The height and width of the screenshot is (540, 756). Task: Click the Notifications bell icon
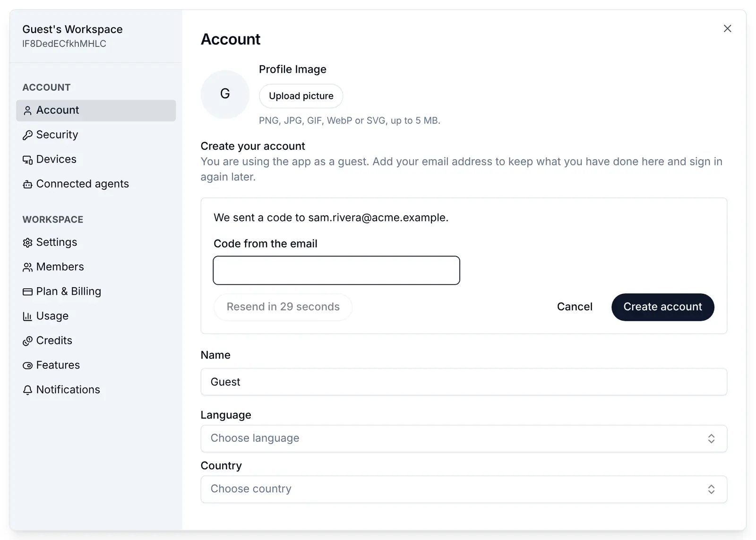(x=27, y=390)
